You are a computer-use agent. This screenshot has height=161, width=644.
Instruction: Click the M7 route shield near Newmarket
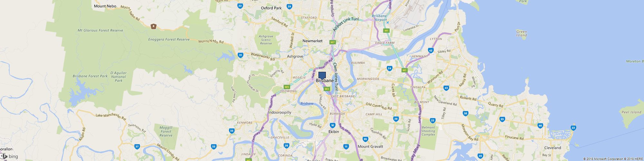coord(333,42)
